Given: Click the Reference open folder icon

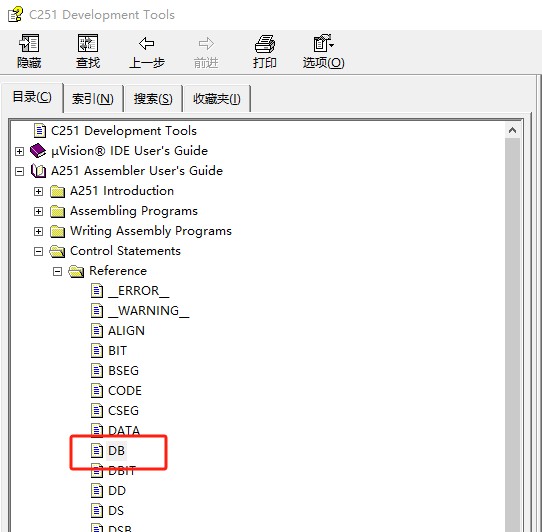Looking at the screenshot, I should point(76,271).
